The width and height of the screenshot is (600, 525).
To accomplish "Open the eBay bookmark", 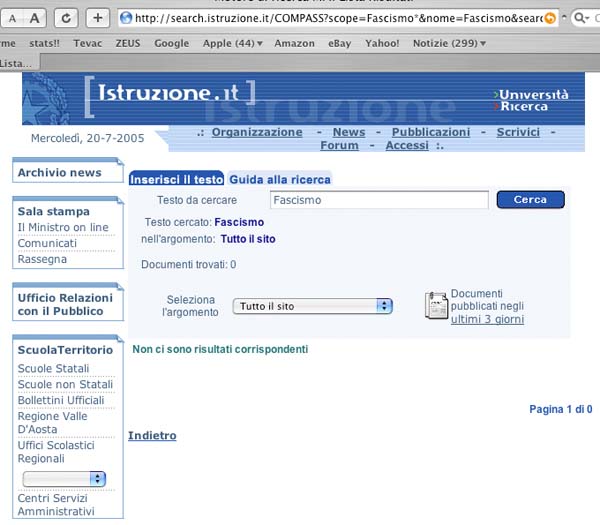I will (339, 43).
